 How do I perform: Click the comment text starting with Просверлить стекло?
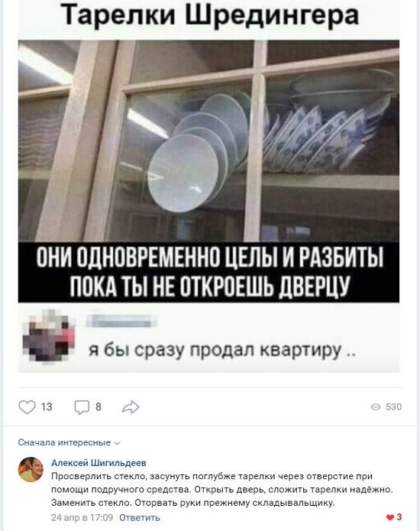222,489
